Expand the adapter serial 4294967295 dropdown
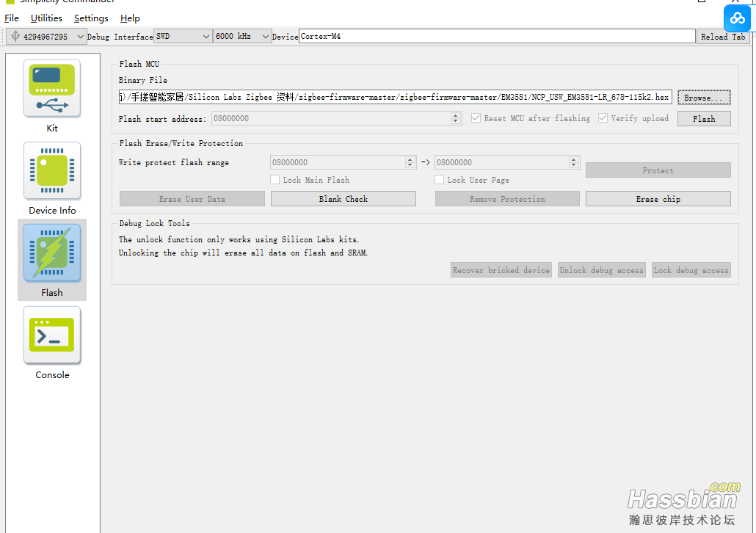The image size is (756, 533). (47, 37)
